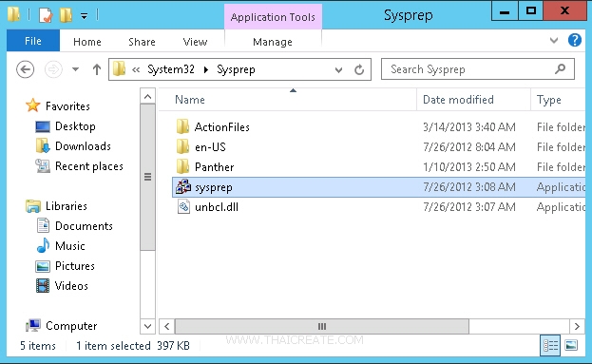Click the horizontal scrollbar right arrow
This screenshot has width=592, height=364.
(577, 326)
